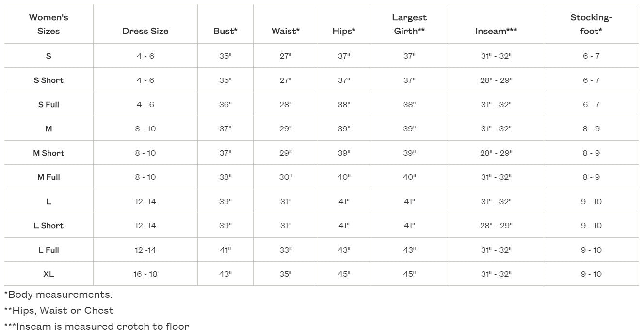Select the Waist* column header
Viewport: 644px width, 333px height.
pos(286,31)
